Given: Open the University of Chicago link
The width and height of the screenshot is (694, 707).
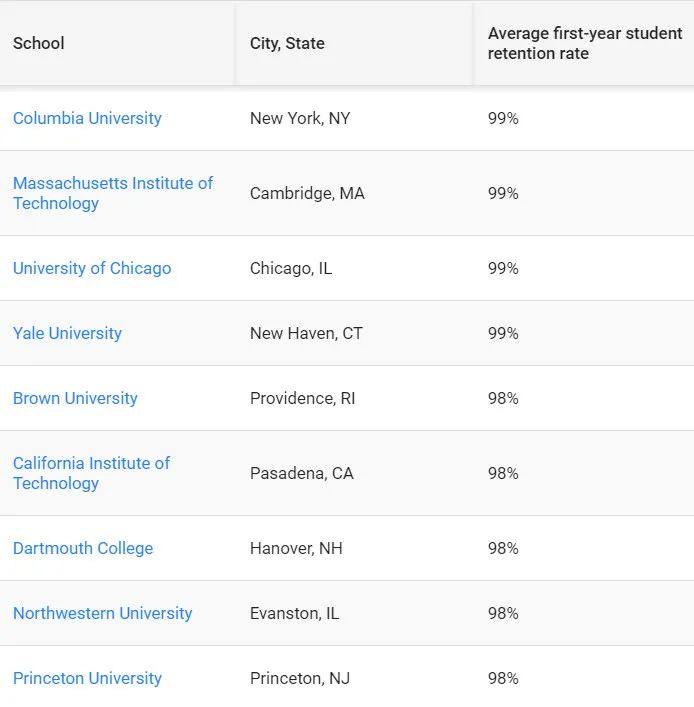Looking at the screenshot, I should (92, 268).
